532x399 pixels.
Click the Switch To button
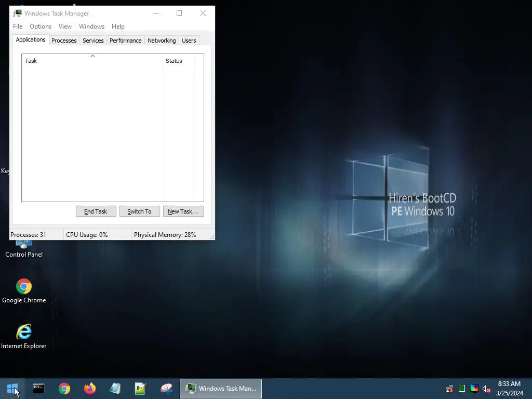(x=139, y=211)
